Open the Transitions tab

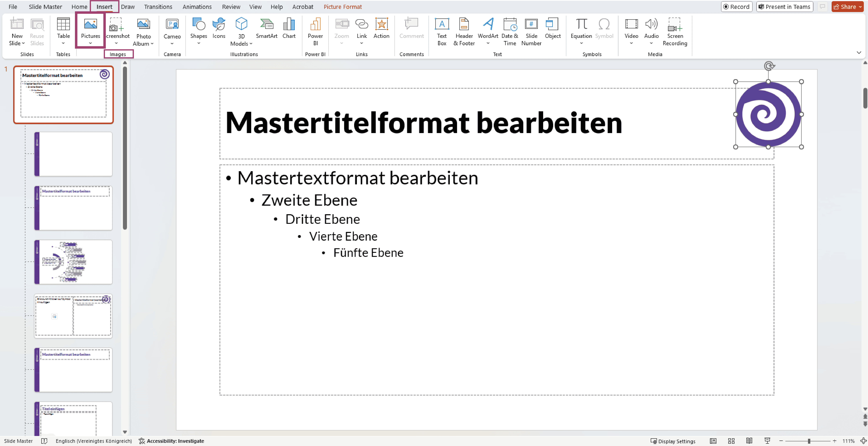coord(158,7)
